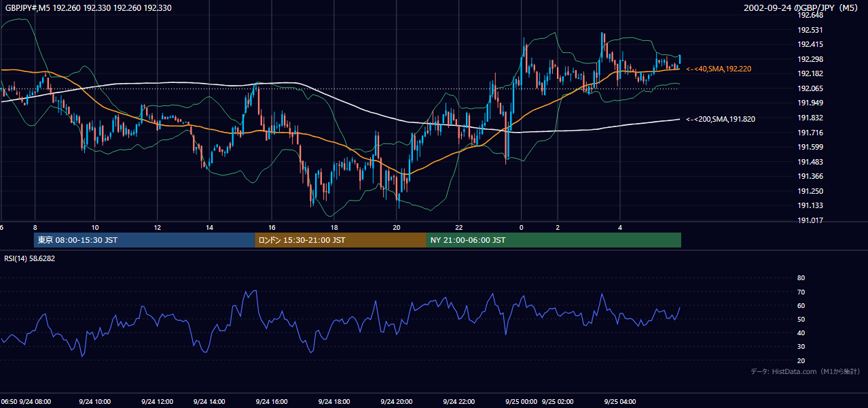This screenshot has height=408, width=868.
Task: Click RSI scale value 20
Action: click(801, 360)
